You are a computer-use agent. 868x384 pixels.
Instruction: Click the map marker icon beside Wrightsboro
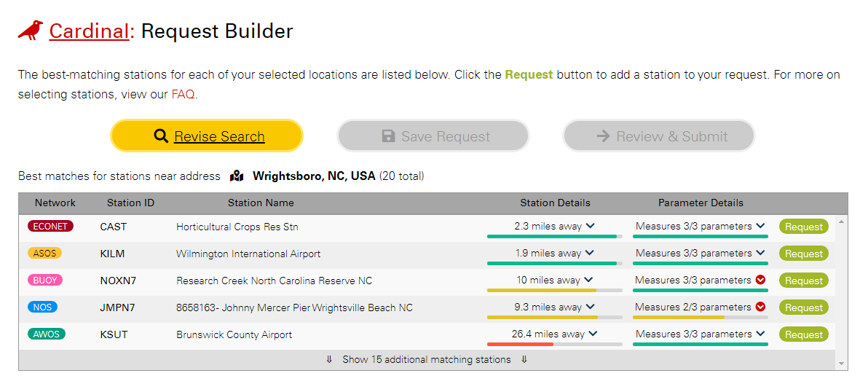click(x=237, y=177)
